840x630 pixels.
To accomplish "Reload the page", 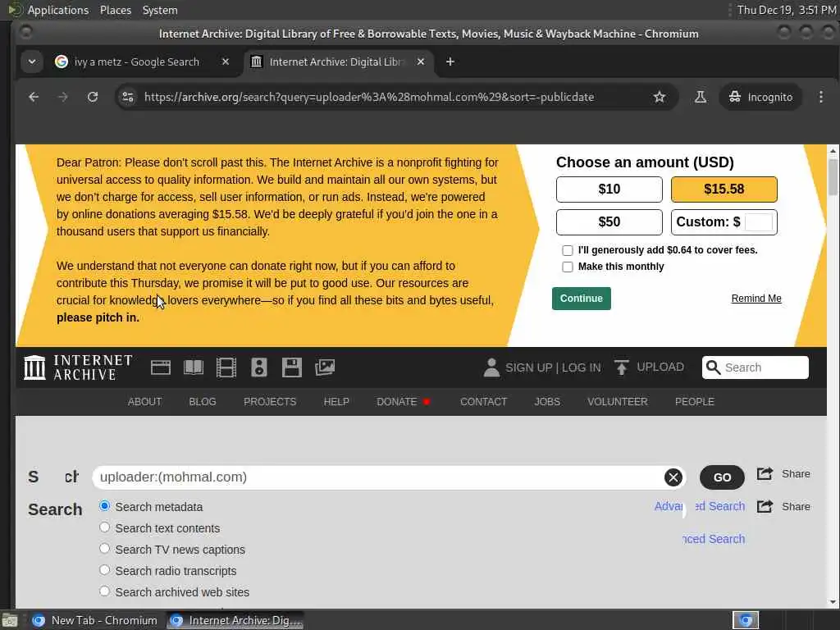I will tap(93, 97).
